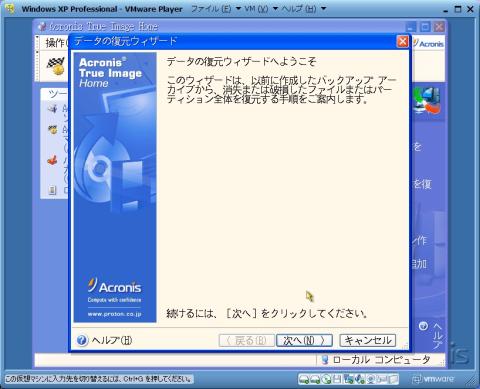
Task: Click the checkered flag toolbar icon in Acronis
Action: [55, 66]
